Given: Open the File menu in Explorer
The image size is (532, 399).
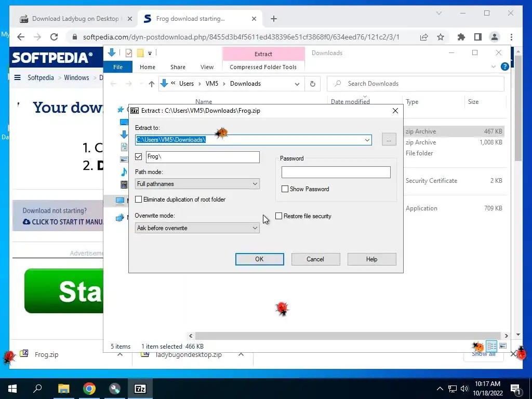Looking at the screenshot, I should click(118, 67).
